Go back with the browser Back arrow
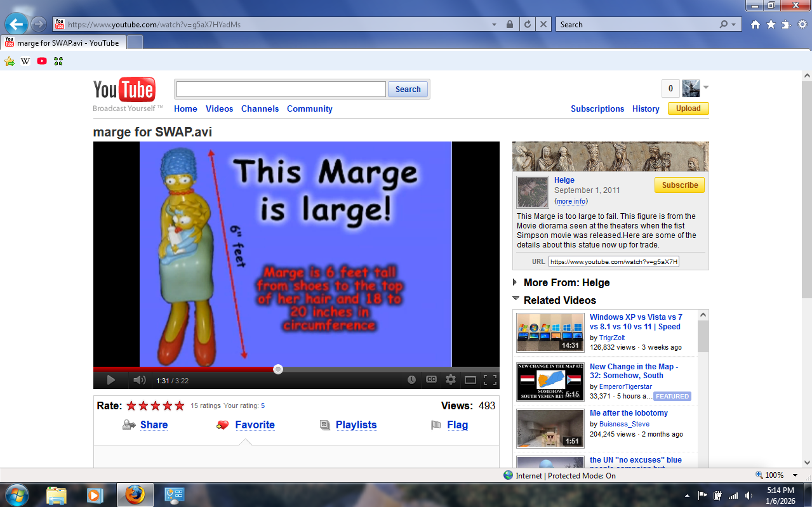 pyautogui.click(x=16, y=25)
